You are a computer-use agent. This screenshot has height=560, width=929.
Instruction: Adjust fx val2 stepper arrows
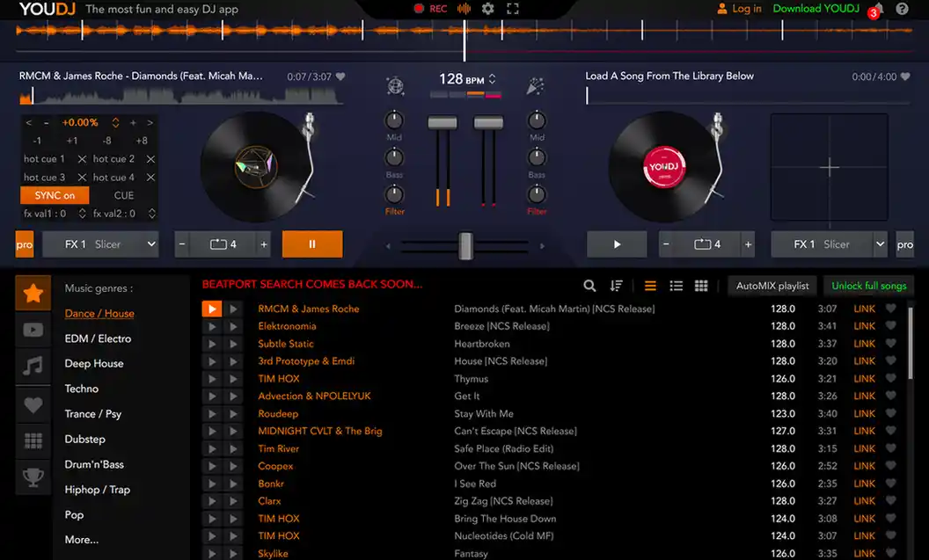151,213
